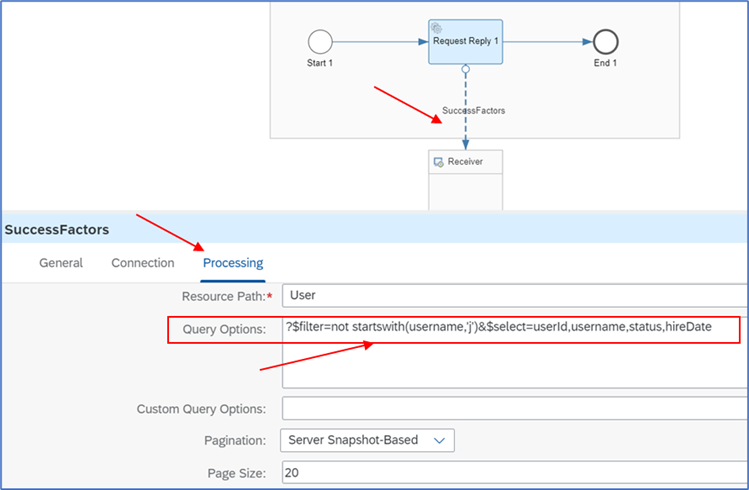The height and width of the screenshot is (490, 749).
Task: Open the Server Snapshot-Based combo box
Action: pos(367,440)
